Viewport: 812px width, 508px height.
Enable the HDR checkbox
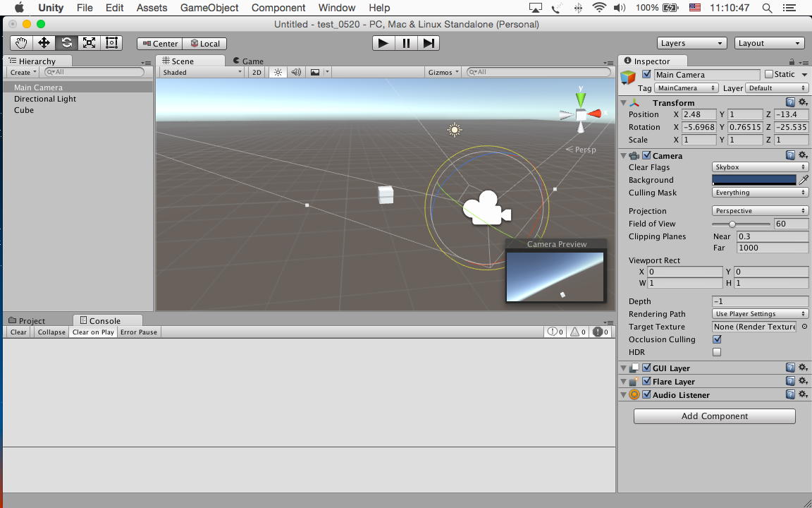click(x=717, y=352)
